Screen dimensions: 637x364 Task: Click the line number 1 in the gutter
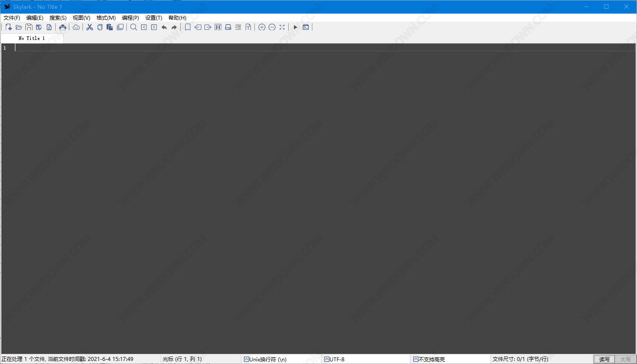tap(5, 48)
